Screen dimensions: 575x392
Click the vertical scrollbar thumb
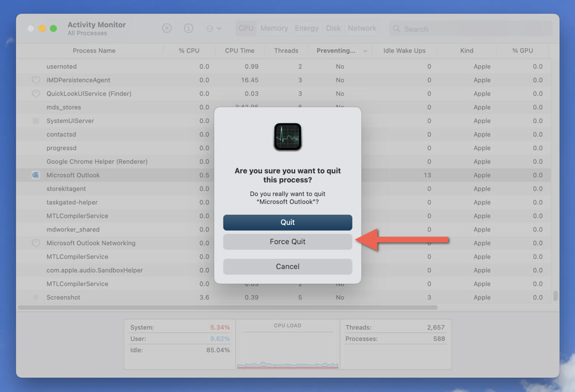tap(556, 296)
